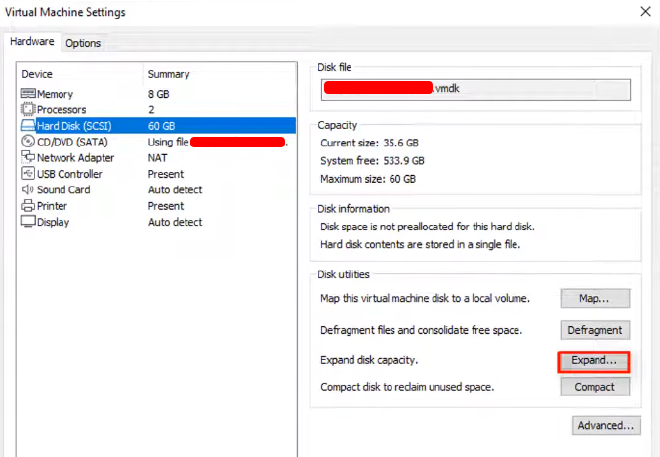Click the Defragment button
The width and height of the screenshot is (660, 457).
coord(594,330)
